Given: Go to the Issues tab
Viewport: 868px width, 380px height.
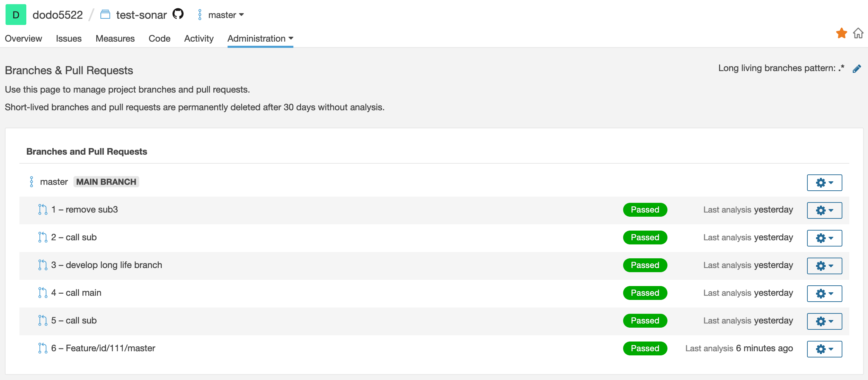Looking at the screenshot, I should (69, 38).
